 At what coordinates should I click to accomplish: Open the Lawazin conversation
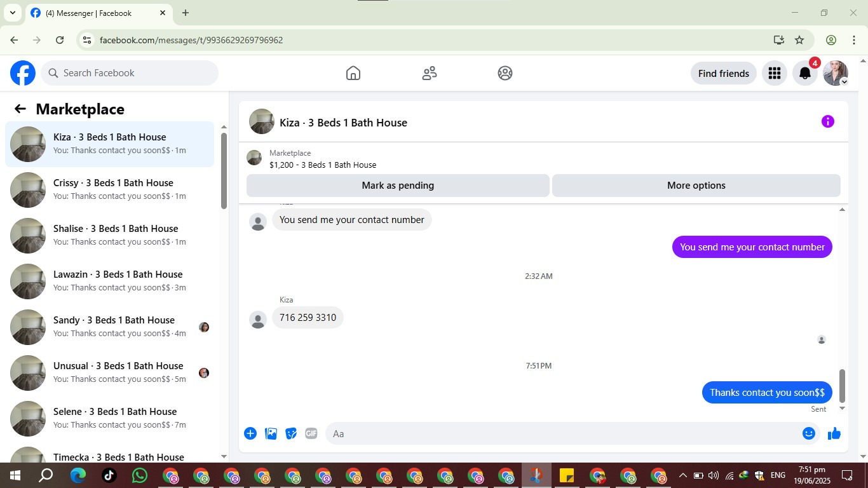tap(110, 281)
